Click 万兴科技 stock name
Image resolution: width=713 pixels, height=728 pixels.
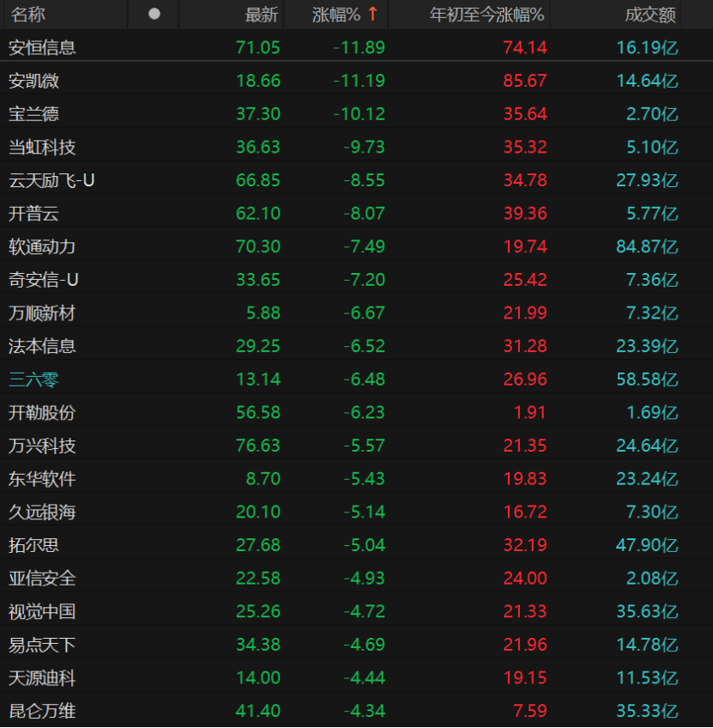click(42, 446)
